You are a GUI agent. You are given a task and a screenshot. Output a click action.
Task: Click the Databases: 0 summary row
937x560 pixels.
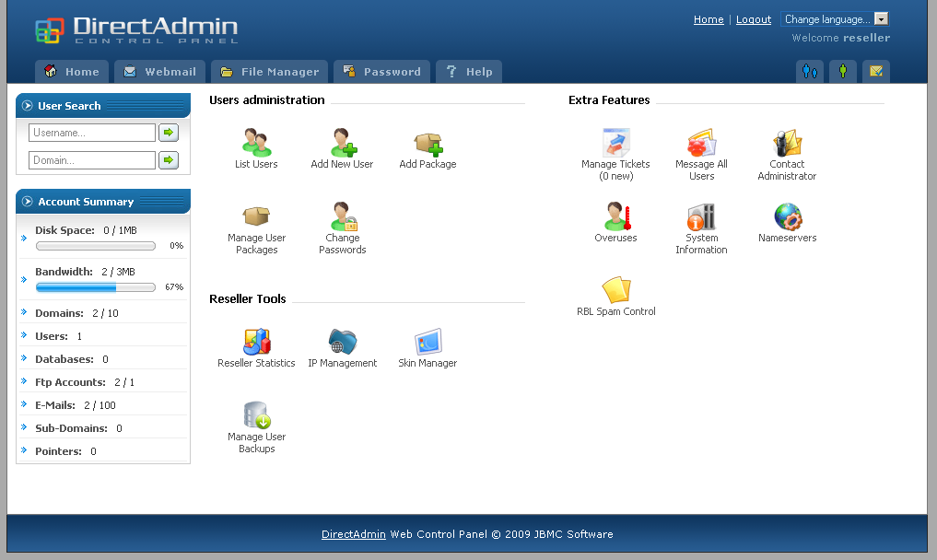(103, 359)
